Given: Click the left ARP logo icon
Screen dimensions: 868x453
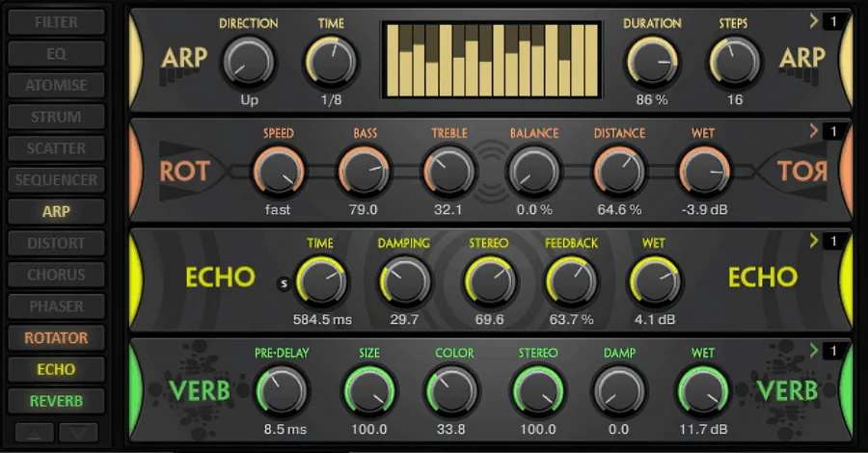Looking at the screenshot, I should coord(183,65).
